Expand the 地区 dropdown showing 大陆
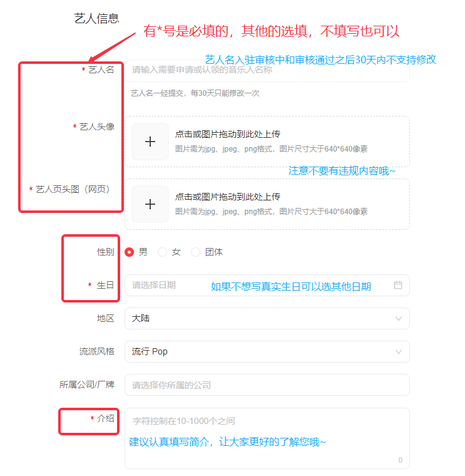The image size is (465, 476). click(x=263, y=318)
